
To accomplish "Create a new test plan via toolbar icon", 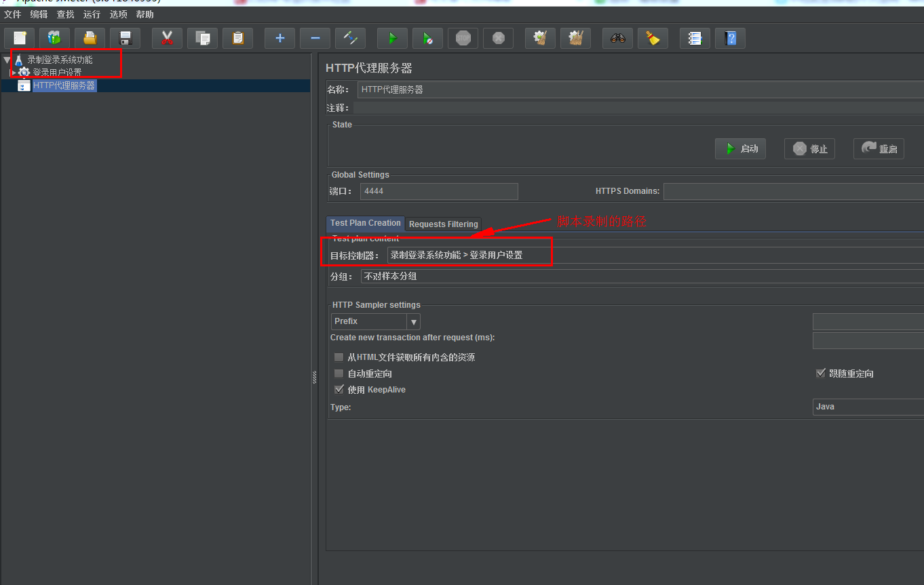I will pyautogui.click(x=20, y=38).
